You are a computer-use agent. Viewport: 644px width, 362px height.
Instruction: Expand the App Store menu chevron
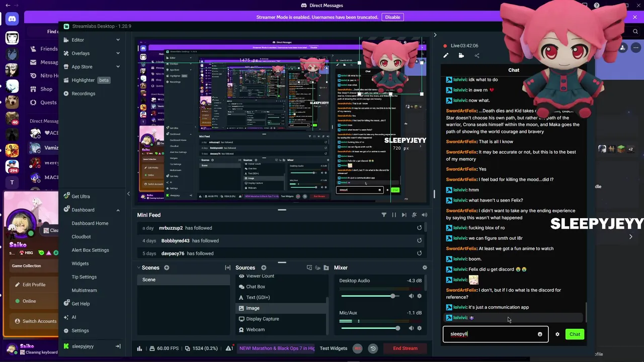click(x=118, y=66)
